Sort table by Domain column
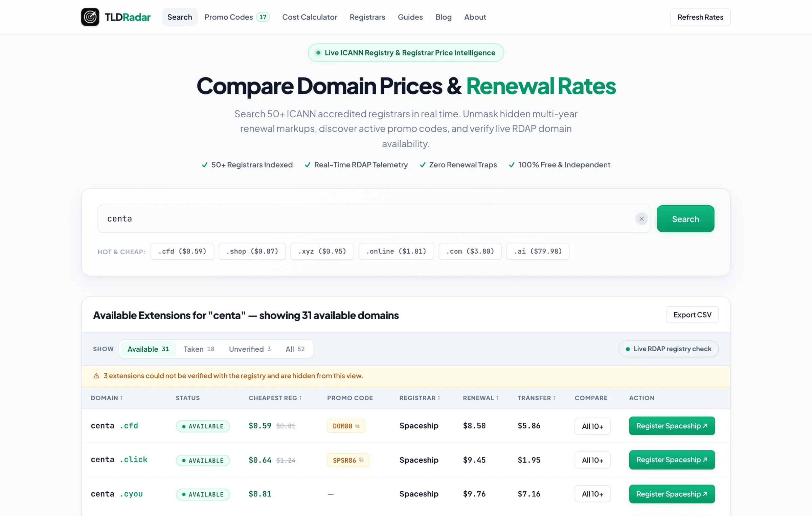The width and height of the screenshot is (812, 516). 107,398
